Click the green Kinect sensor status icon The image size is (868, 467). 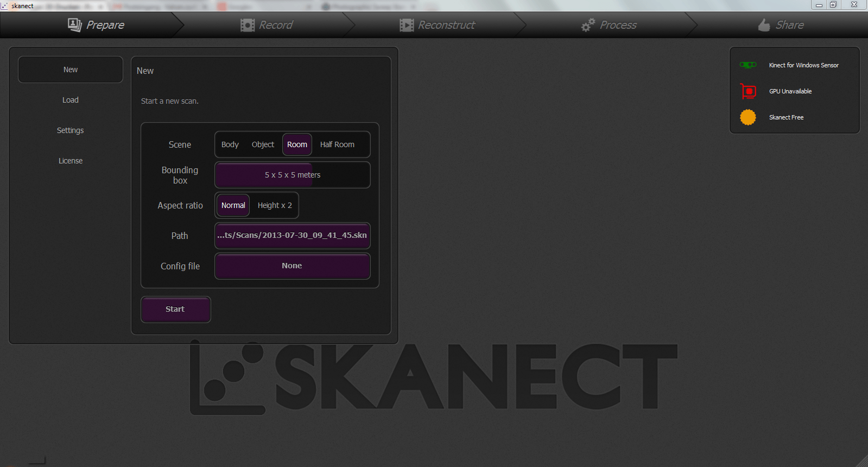[748, 65]
